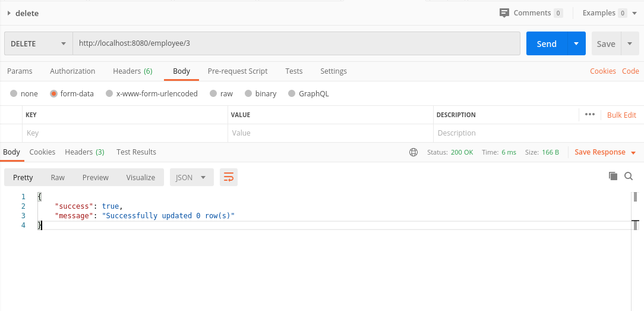Screen dimensions: 644x311
Task: Switch to the Authorization tab
Action: [x=72, y=71]
